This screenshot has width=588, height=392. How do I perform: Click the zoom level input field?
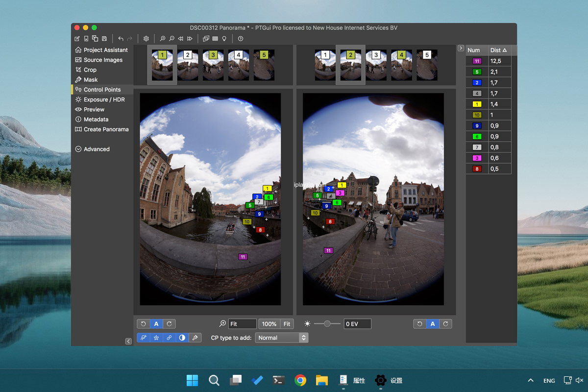pyautogui.click(x=242, y=324)
